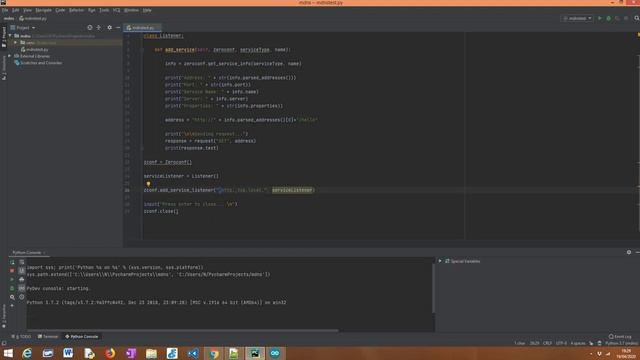The width and height of the screenshot is (640, 360).
Task: Expand External Libraries node
Action: point(10,56)
